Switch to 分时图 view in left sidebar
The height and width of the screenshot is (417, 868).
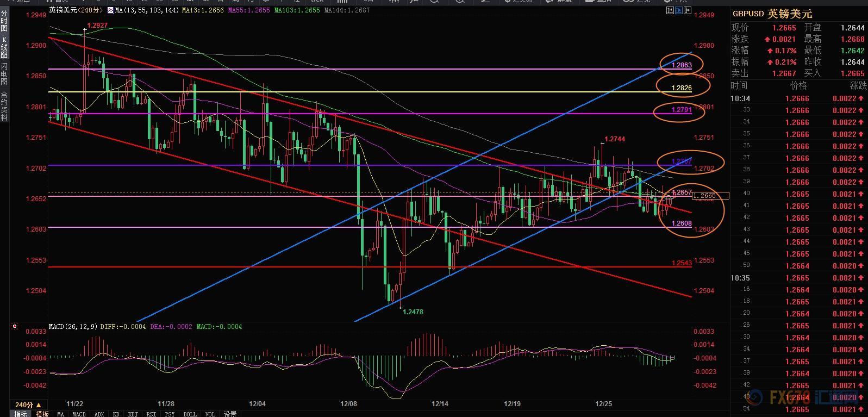(x=4, y=23)
